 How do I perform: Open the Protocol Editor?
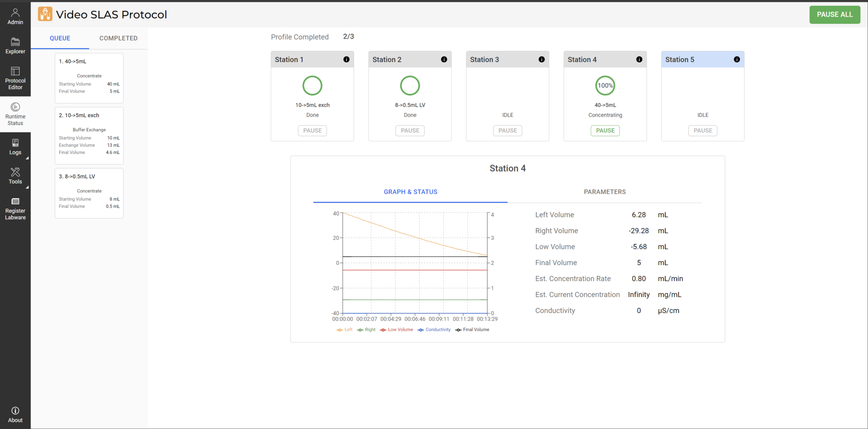[15, 77]
